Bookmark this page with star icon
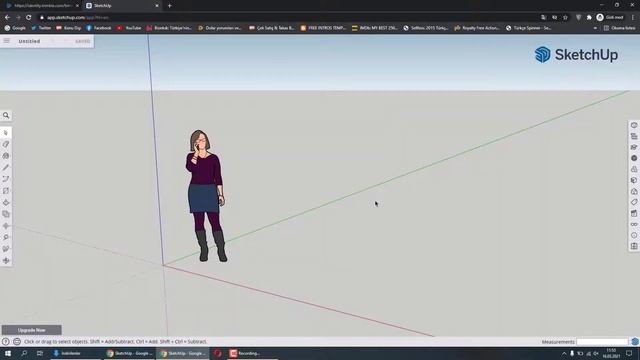640x360 pixels. pyautogui.click(x=565, y=18)
